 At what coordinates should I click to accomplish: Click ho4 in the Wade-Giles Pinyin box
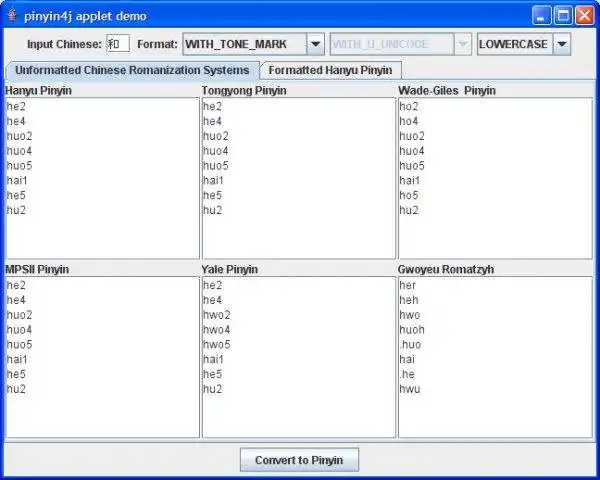click(x=409, y=121)
